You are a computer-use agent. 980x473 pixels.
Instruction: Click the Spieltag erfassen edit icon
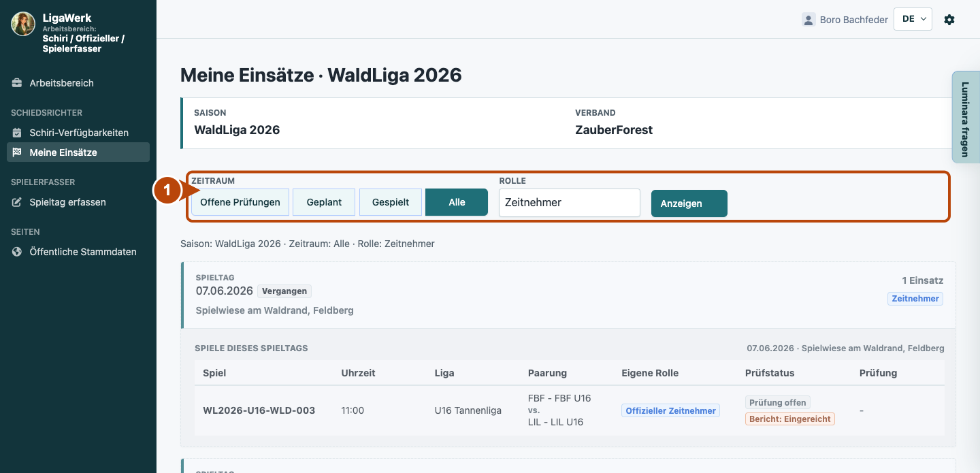(17, 202)
